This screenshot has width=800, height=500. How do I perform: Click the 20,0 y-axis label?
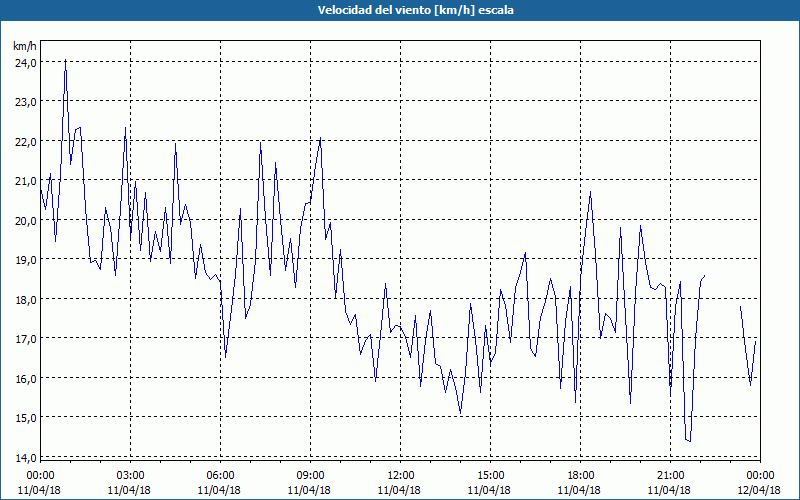pyautogui.click(x=25, y=220)
